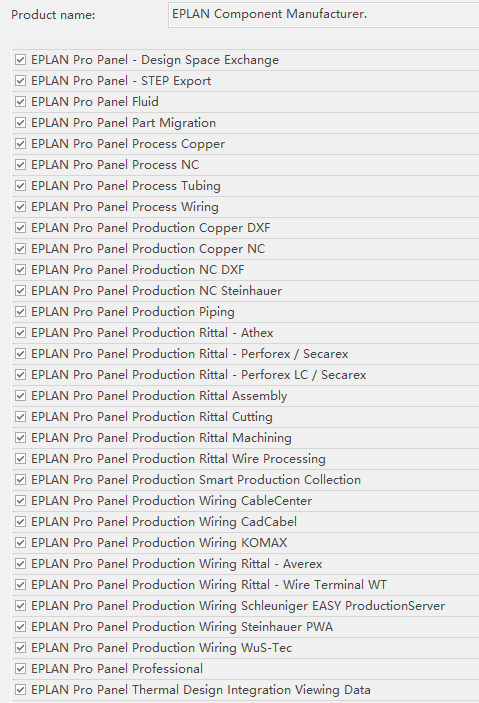The height and width of the screenshot is (703, 479).
Task: Uncheck Production Copper DXF checkbox
Action: (x=21, y=228)
